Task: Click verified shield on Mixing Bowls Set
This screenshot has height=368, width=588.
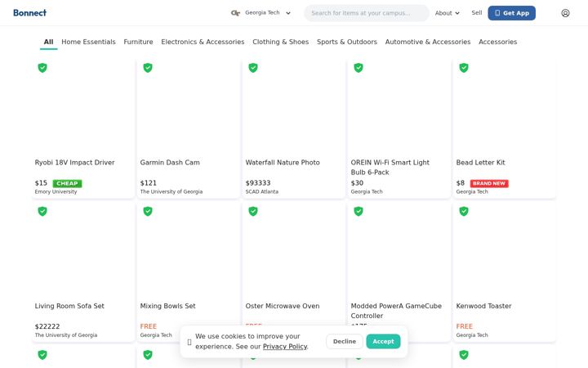Action: (x=148, y=212)
